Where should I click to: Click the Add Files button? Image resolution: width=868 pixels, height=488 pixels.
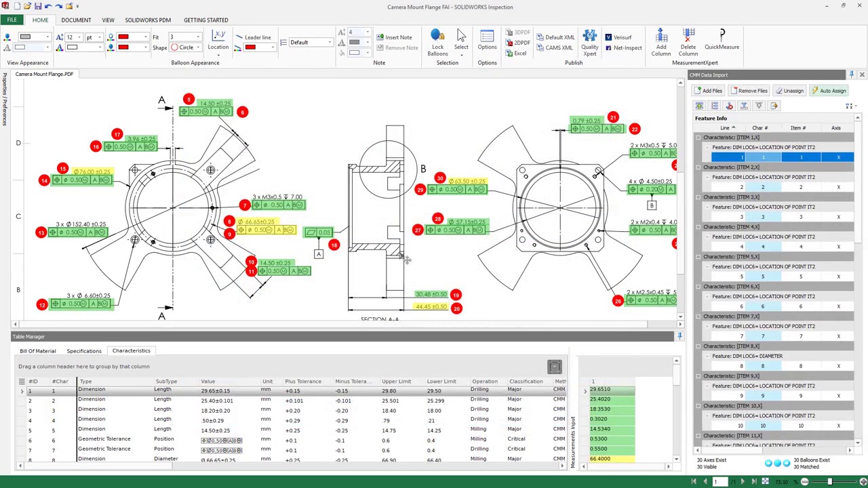pyautogui.click(x=707, y=91)
